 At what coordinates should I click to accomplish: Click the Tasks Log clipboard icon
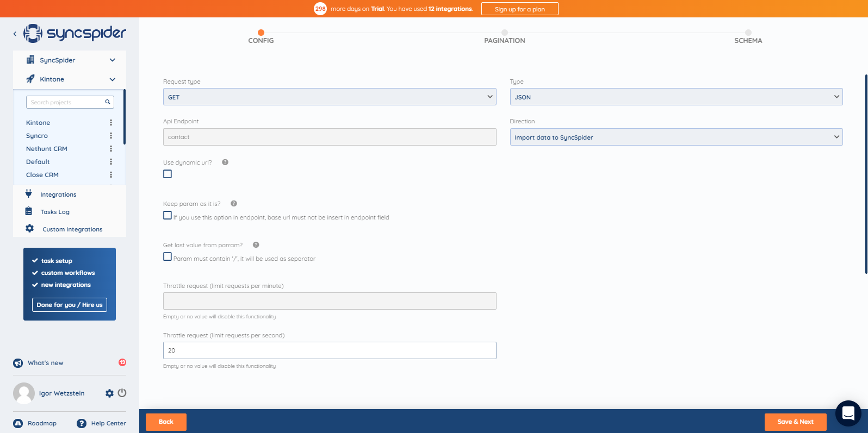[29, 211]
